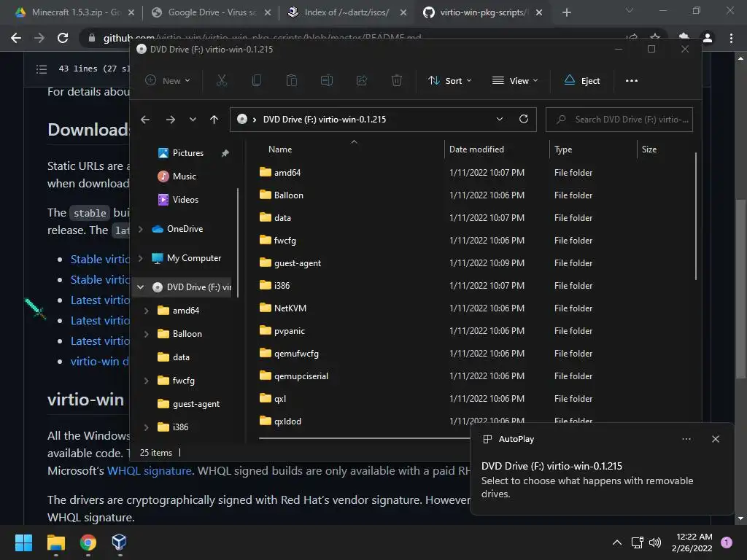
Task: Click the Paste clipboard icon in Explorer toolbar
Action: pos(292,80)
